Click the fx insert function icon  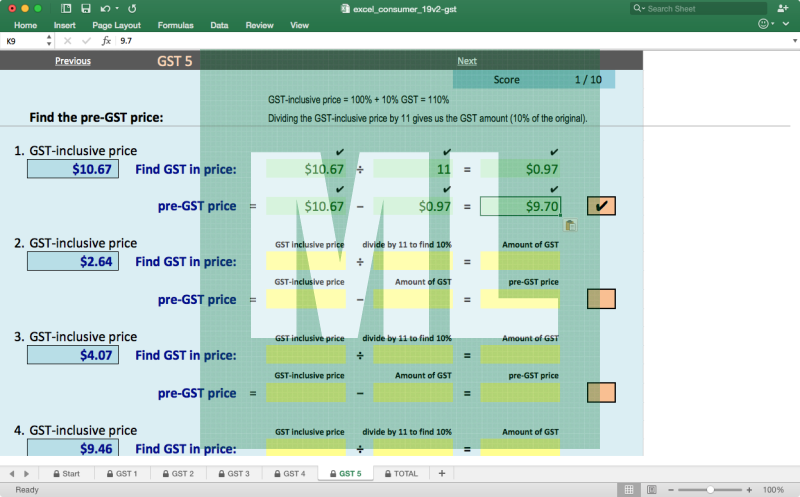coord(106,41)
